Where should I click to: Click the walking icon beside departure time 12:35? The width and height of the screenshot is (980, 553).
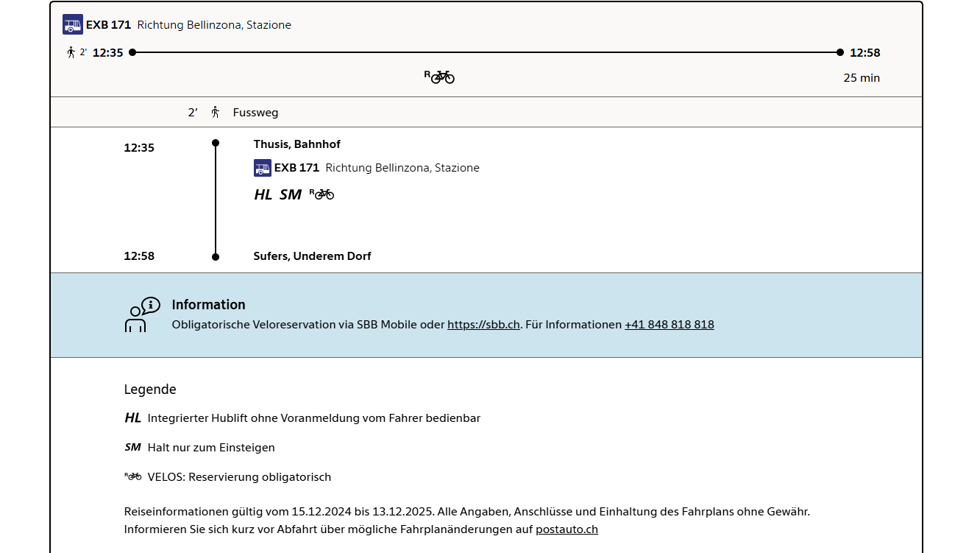click(x=71, y=52)
